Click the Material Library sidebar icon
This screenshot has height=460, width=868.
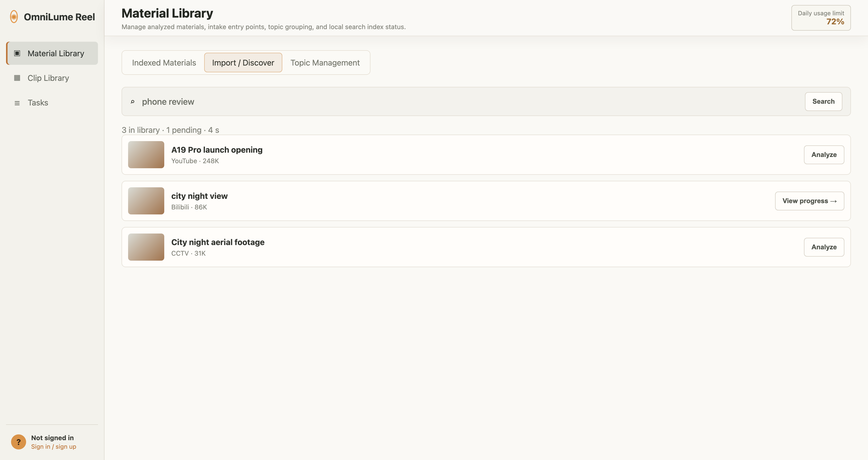point(17,53)
